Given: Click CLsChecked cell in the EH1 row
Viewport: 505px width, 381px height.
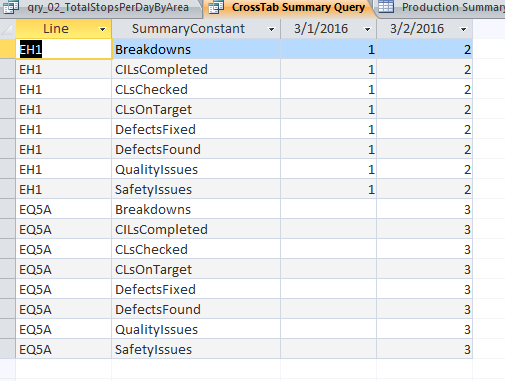Looking at the screenshot, I should (196, 89).
